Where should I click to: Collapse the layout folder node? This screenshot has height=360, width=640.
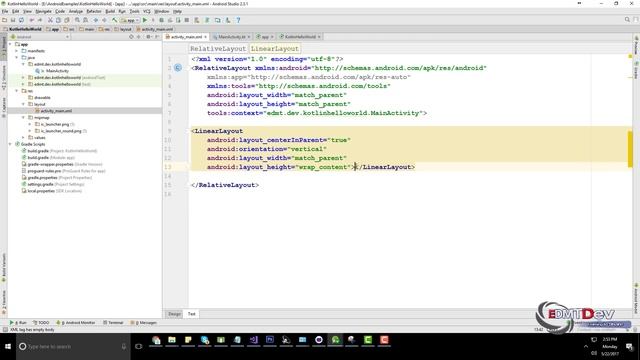[x=23, y=104]
